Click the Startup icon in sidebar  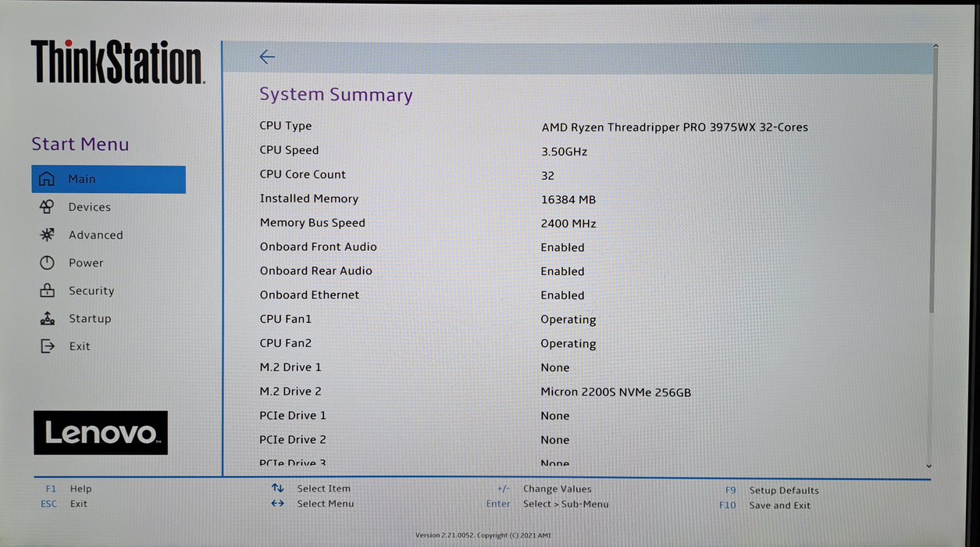(47, 319)
